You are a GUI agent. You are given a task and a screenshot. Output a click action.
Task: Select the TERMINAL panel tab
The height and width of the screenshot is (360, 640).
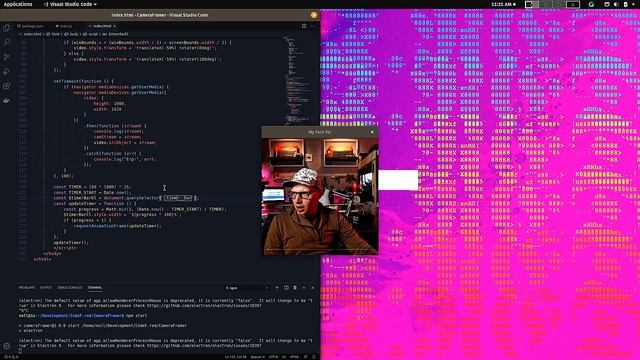tap(95, 288)
